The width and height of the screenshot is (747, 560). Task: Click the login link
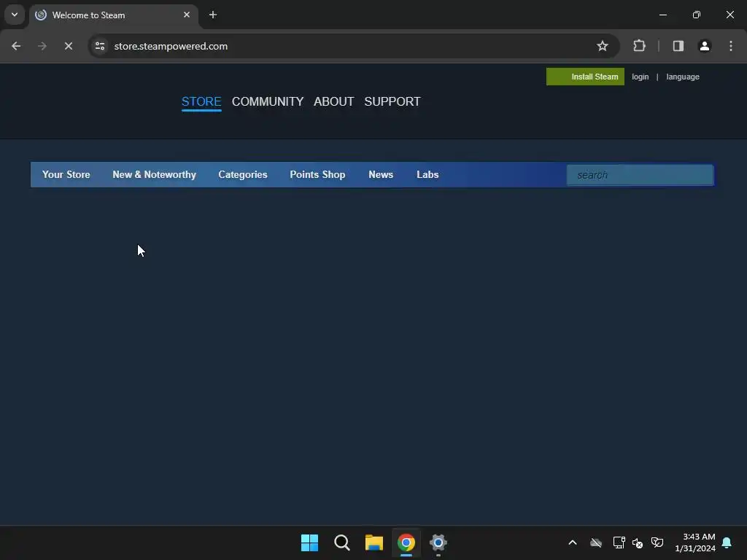pyautogui.click(x=640, y=77)
